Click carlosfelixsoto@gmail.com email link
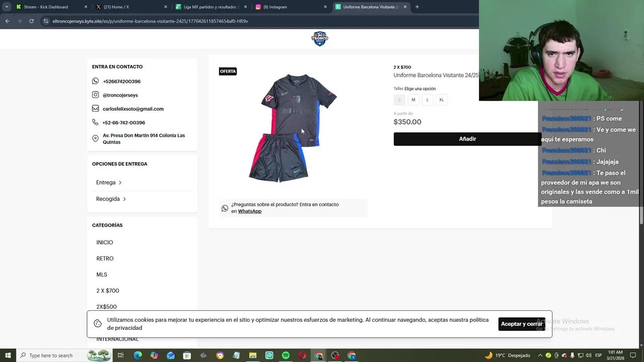644x362 pixels. (133, 109)
